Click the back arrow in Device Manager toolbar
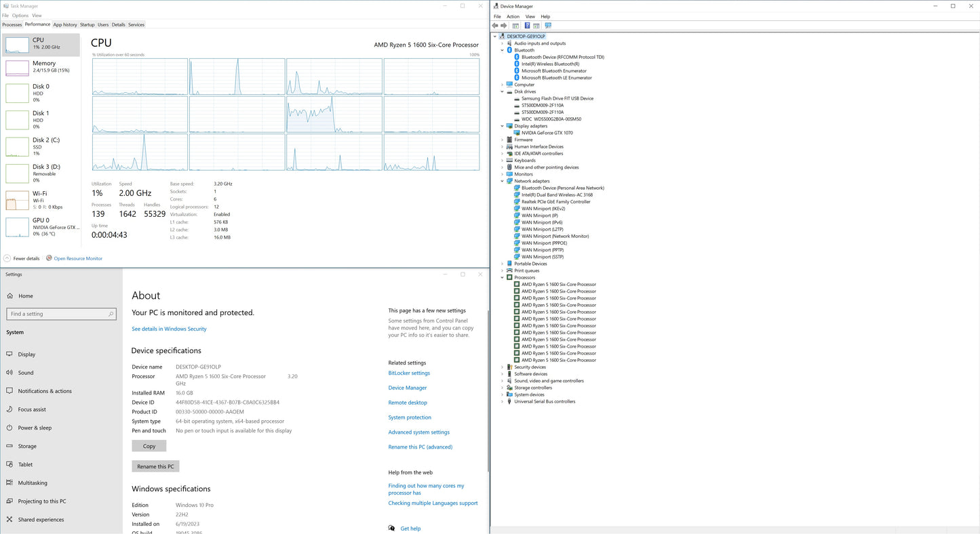The image size is (980, 534). pyautogui.click(x=495, y=26)
